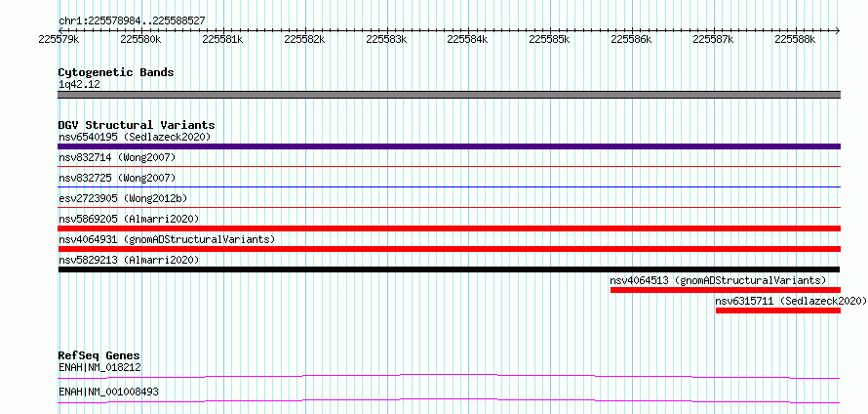Click the red nsv5869205 variant bar
868x414 pixels.
(449, 228)
